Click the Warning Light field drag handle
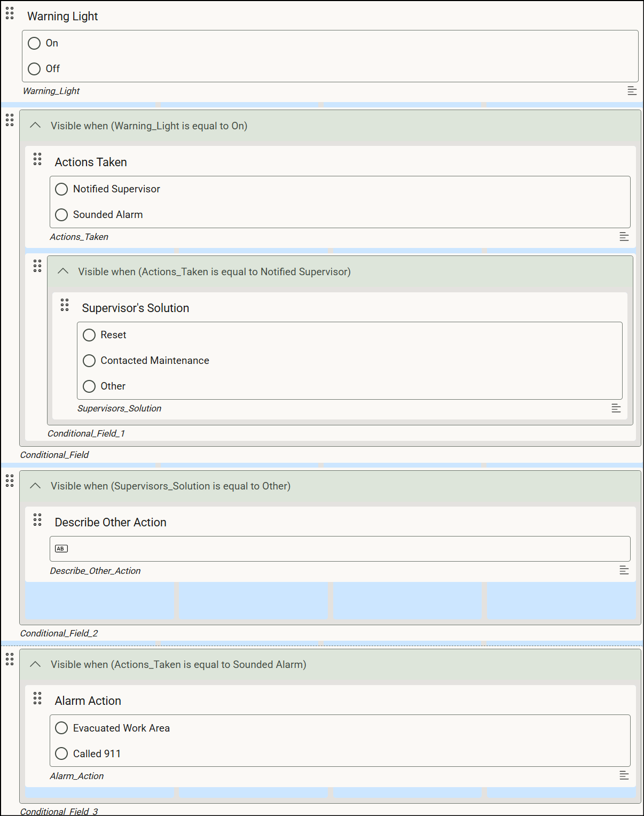 coord(10,13)
